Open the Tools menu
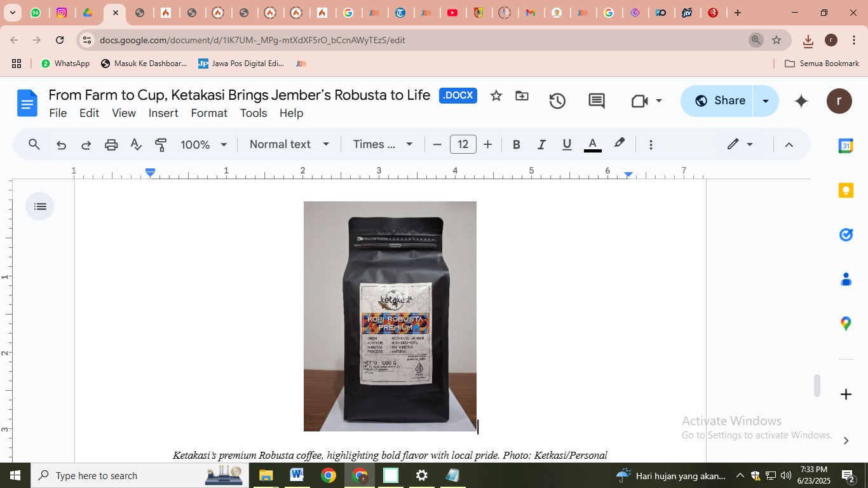The image size is (868, 488). tap(254, 113)
